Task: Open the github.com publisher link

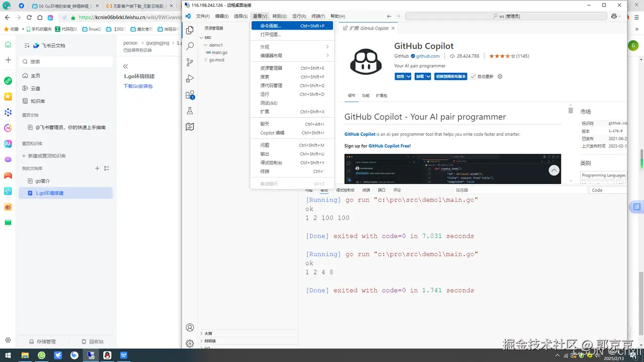Action: coord(428,56)
